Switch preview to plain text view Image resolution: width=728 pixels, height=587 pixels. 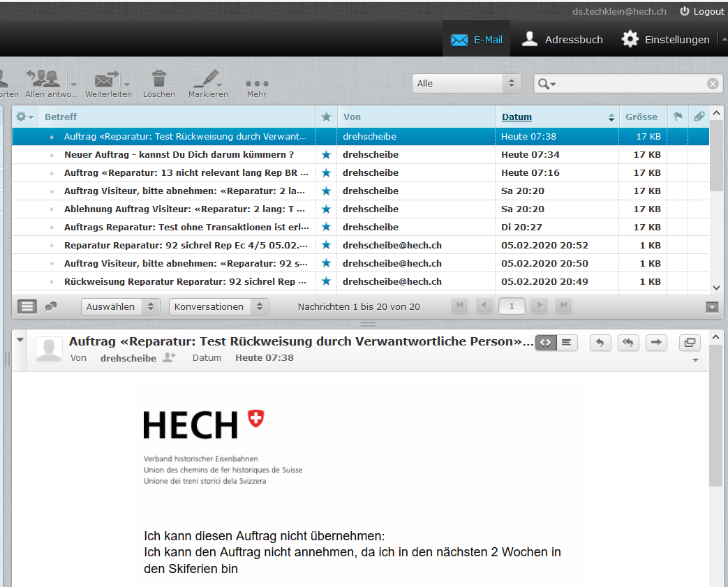(567, 342)
